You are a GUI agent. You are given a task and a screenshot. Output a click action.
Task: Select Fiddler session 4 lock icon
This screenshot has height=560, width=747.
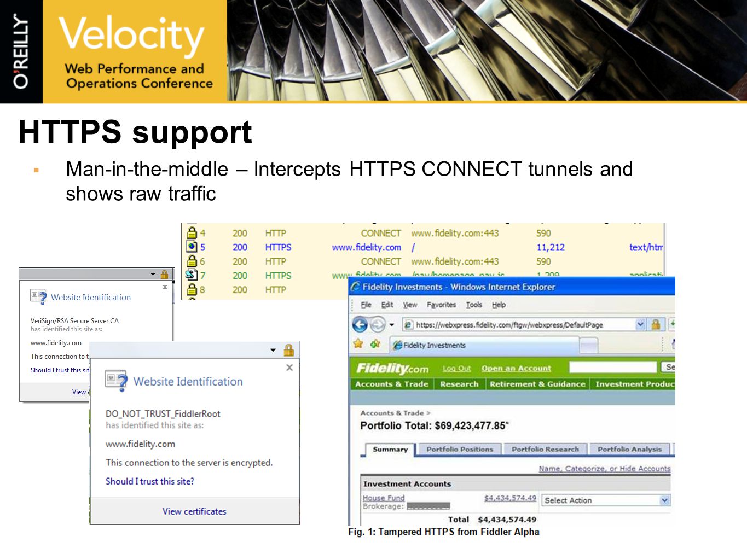[192, 232]
